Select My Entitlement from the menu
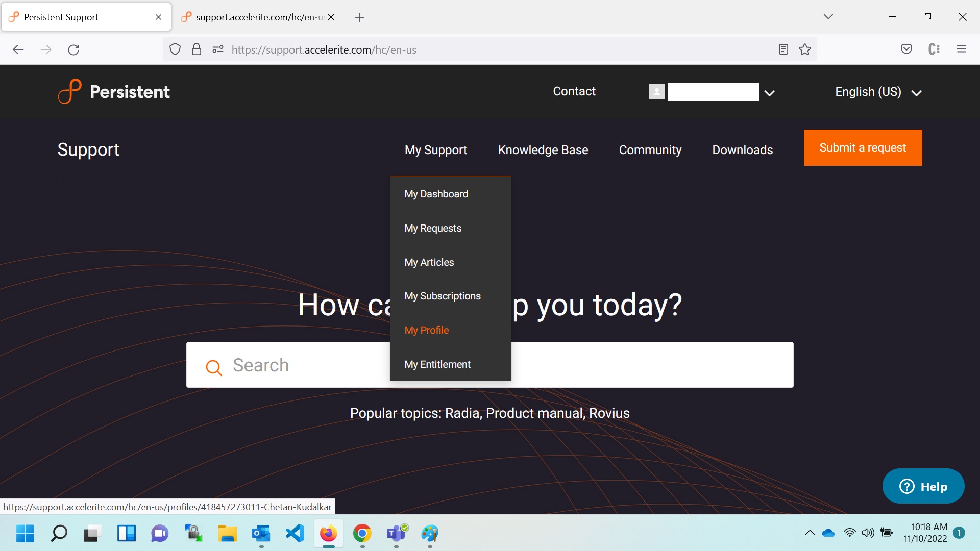The image size is (980, 551). pos(437,364)
